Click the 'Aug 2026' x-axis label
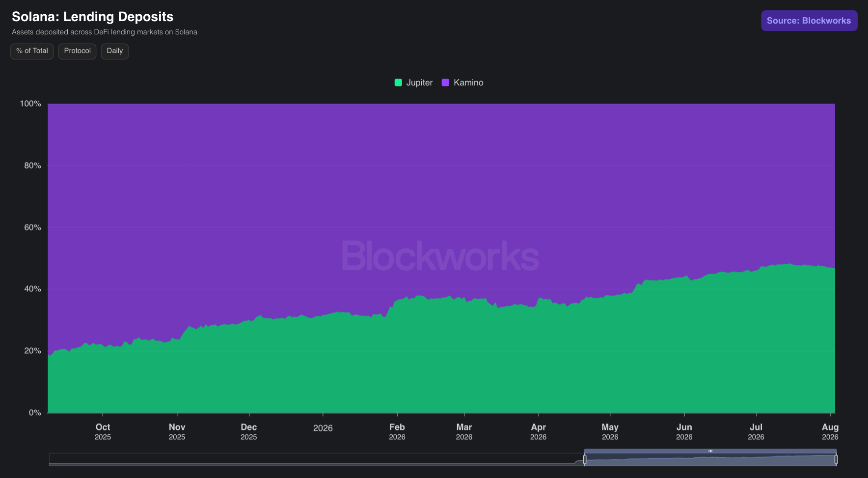The height and width of the screenshot is (478, 868). pos(830,432)
